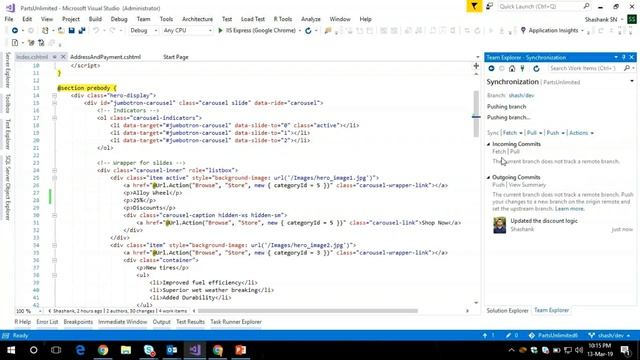Switch to AddressAndPayment.cshtml tab
This screenshot has height=360, width=640.
click(105, 57)
